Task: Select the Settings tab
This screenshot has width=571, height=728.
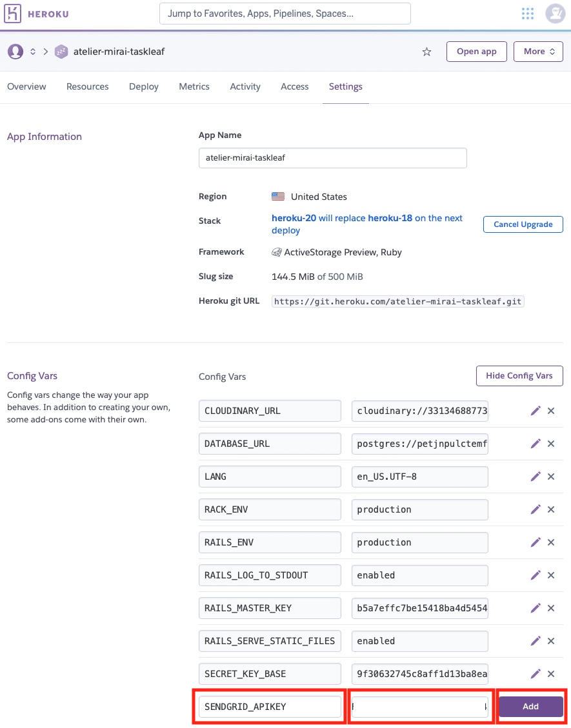Action: click(x=346, y=86)
